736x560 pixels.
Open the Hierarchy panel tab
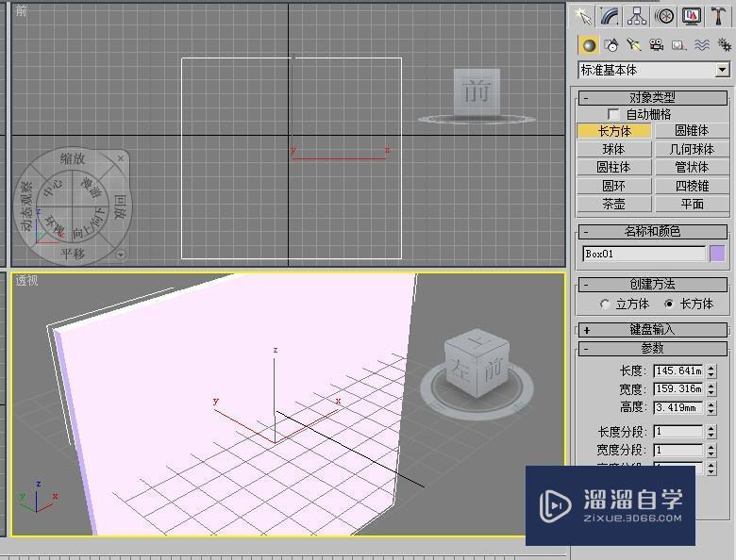(x=637, y=16)
